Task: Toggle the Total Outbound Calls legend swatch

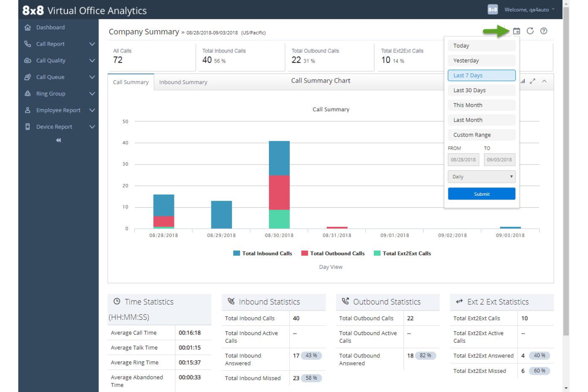Action: pyautogui.click(x=305, y=253)
